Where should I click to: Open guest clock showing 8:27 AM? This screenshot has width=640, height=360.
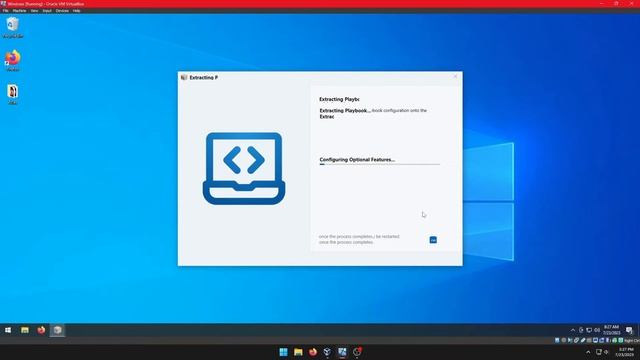[611, 330]
